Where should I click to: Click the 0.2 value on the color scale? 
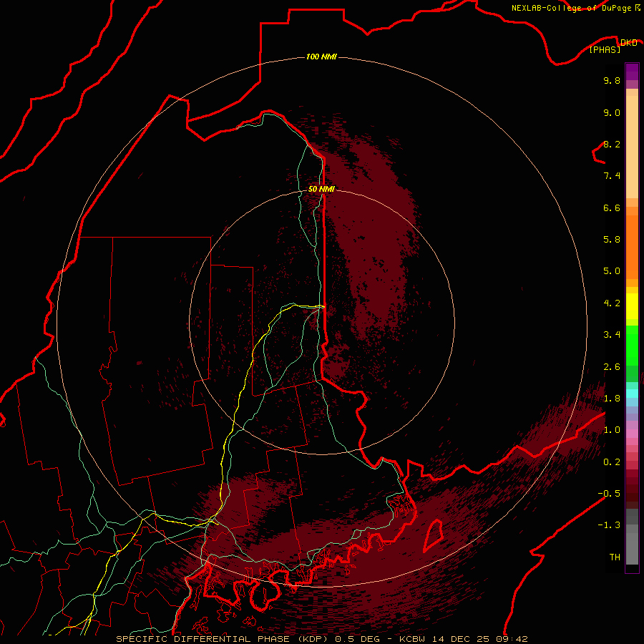tap(612, 462)
